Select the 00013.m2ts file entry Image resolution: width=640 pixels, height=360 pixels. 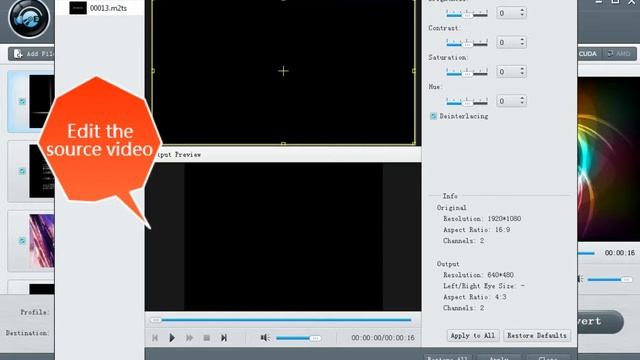(x=99, y=8)
